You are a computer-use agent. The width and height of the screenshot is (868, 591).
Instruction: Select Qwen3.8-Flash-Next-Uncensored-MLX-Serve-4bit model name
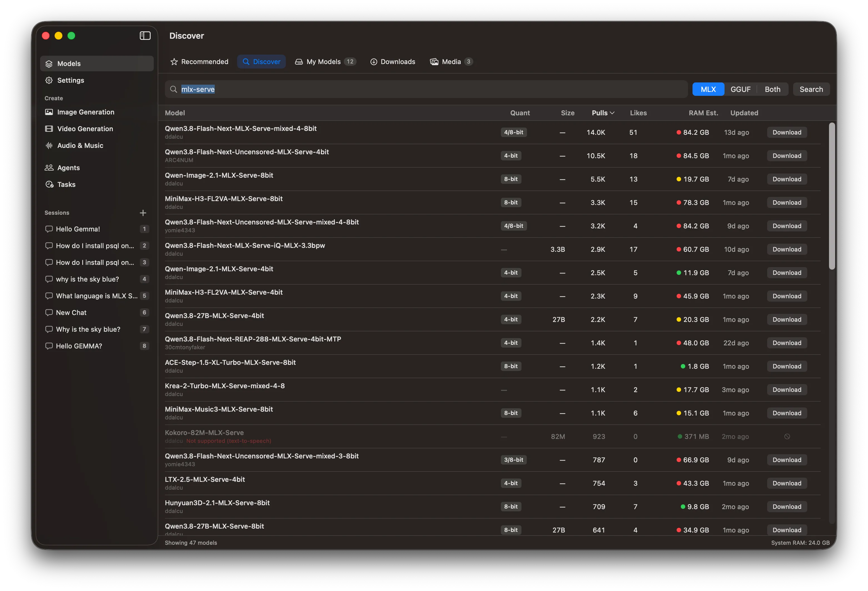coord(247,152)
